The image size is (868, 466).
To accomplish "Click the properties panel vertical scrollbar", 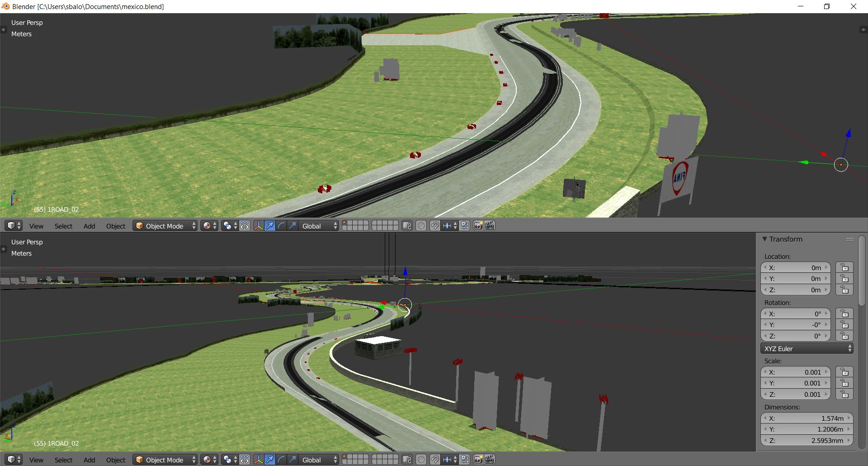I will point(862,271).
